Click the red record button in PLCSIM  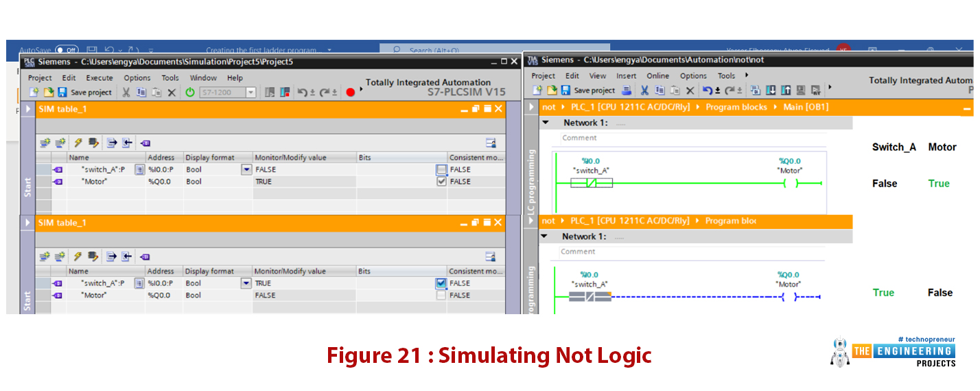pos(351,92)
